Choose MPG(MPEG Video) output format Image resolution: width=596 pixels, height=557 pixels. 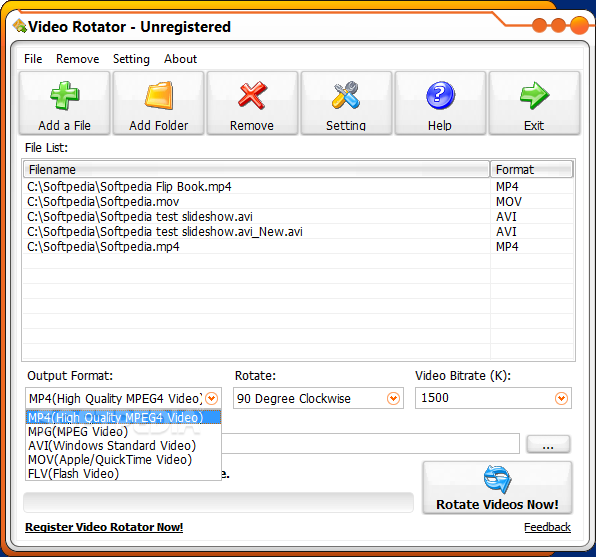click(124, 432)
